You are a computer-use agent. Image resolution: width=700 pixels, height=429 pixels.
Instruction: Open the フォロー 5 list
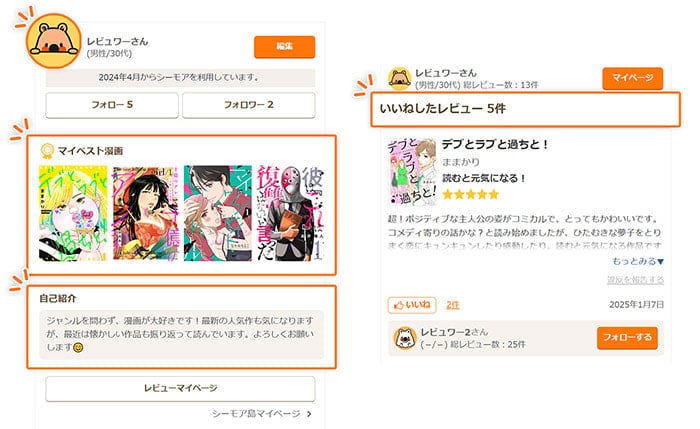pyautogui.click(x=112, y=105)
